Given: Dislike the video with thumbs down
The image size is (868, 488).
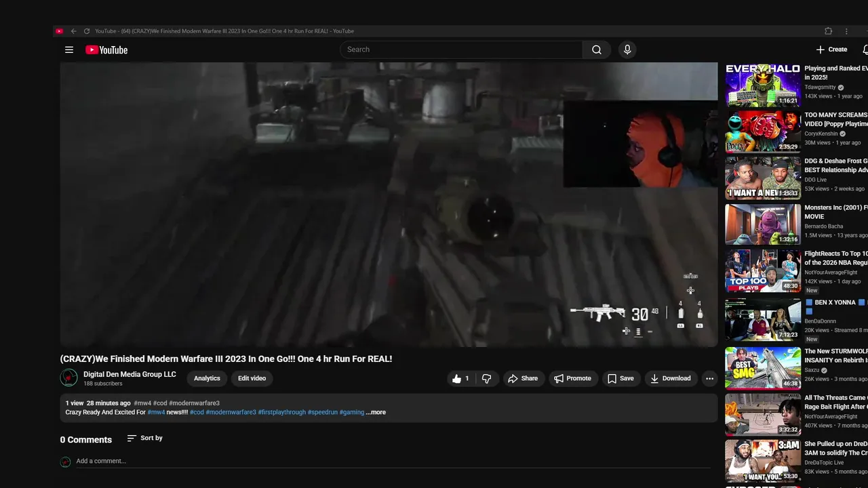Looking at the screenshot, I should tap(486, 379).
